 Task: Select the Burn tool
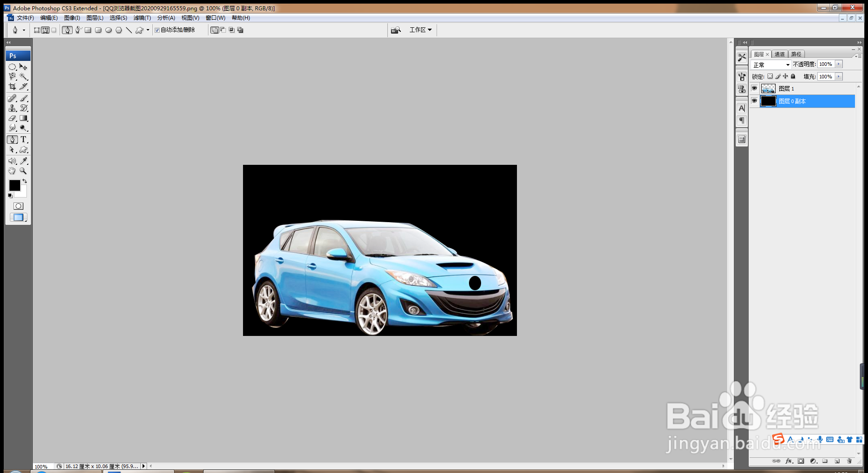pyautogui.click(x=24, y=128)
